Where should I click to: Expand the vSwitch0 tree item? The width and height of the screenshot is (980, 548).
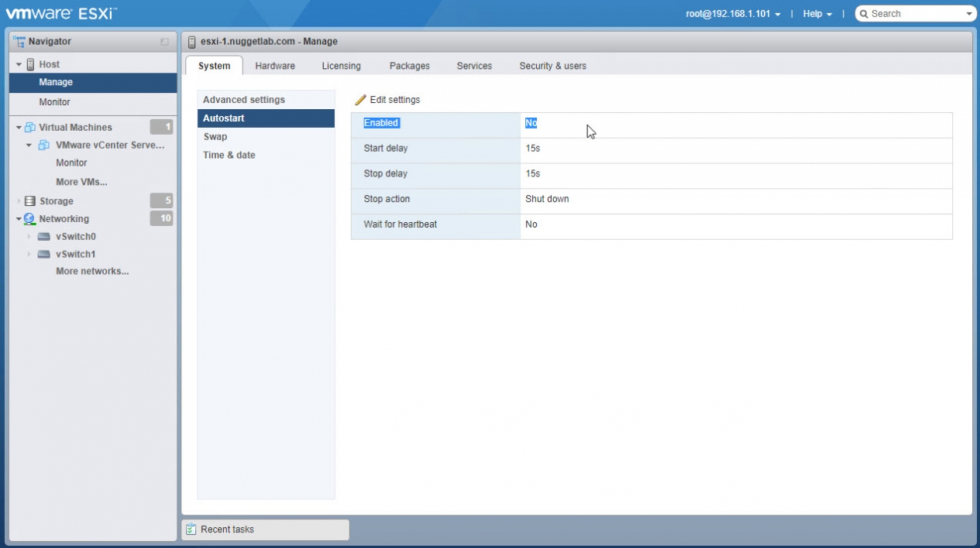point(29,237)
